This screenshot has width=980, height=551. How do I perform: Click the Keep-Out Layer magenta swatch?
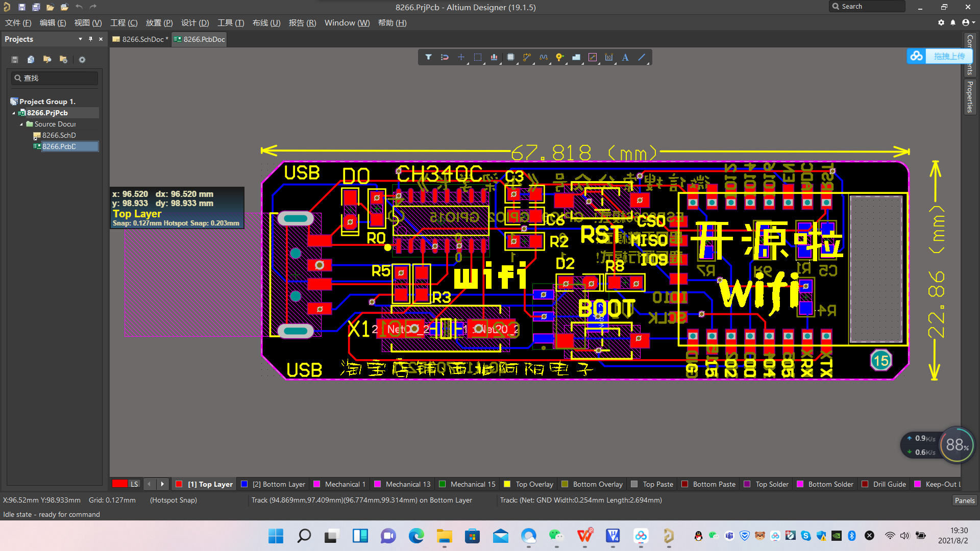click(917, 484)
